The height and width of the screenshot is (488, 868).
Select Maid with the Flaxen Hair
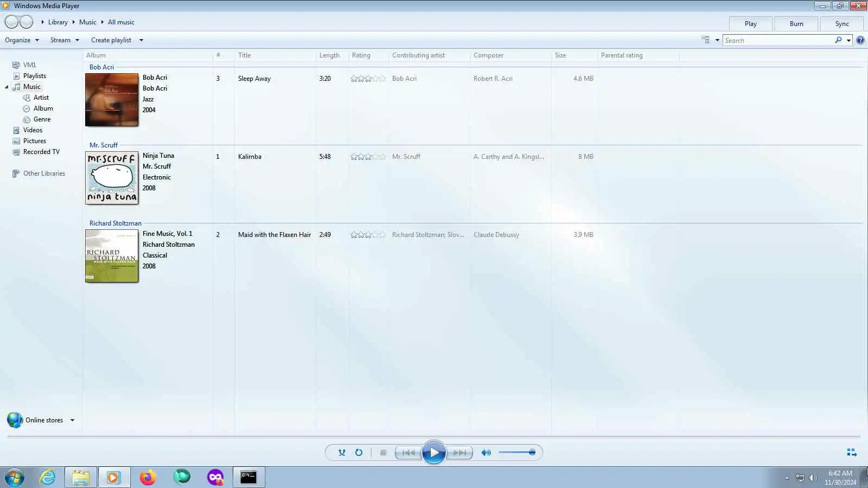[x=275, y=235]
